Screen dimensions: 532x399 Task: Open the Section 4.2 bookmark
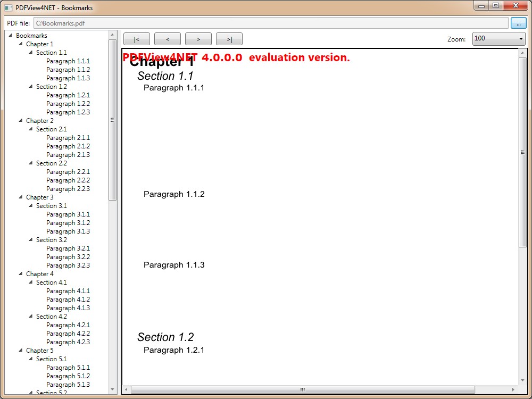coord(52,317)
